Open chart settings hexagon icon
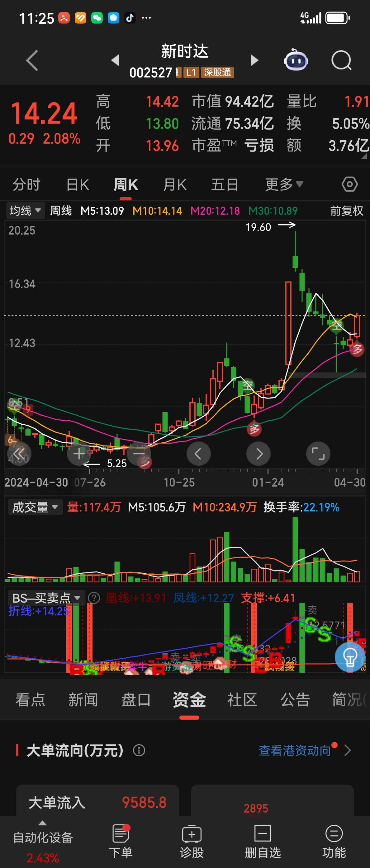The height and width of the screenshot is (868, 370). click(x=349, y=184)
